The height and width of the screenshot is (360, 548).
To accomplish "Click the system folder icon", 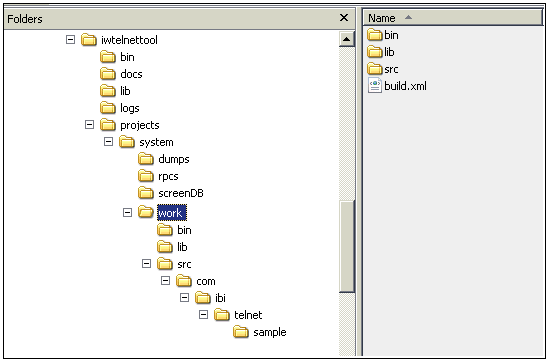I will tap(127, 142).
